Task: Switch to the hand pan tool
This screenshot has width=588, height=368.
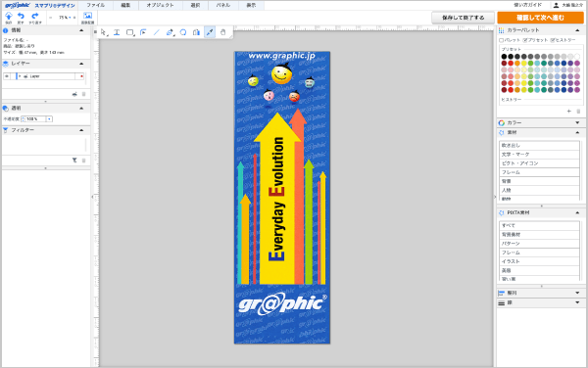Action: [x=222, y=32]
